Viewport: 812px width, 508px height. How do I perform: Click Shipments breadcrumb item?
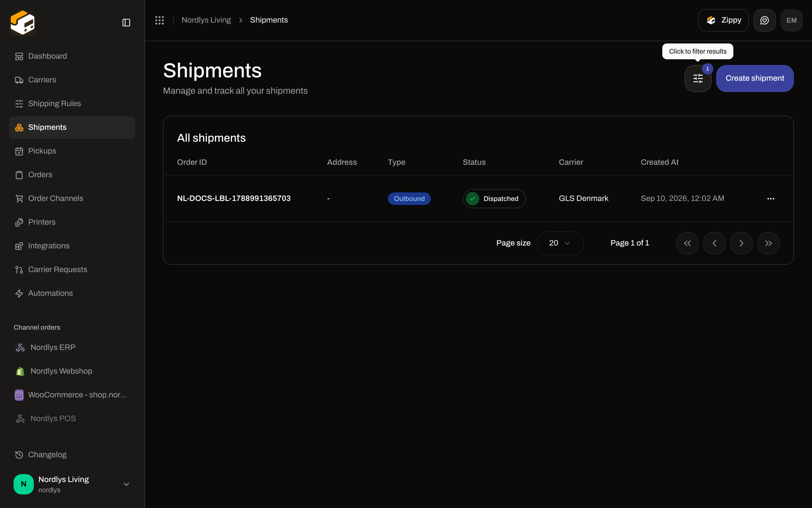[x=269, y=20]
